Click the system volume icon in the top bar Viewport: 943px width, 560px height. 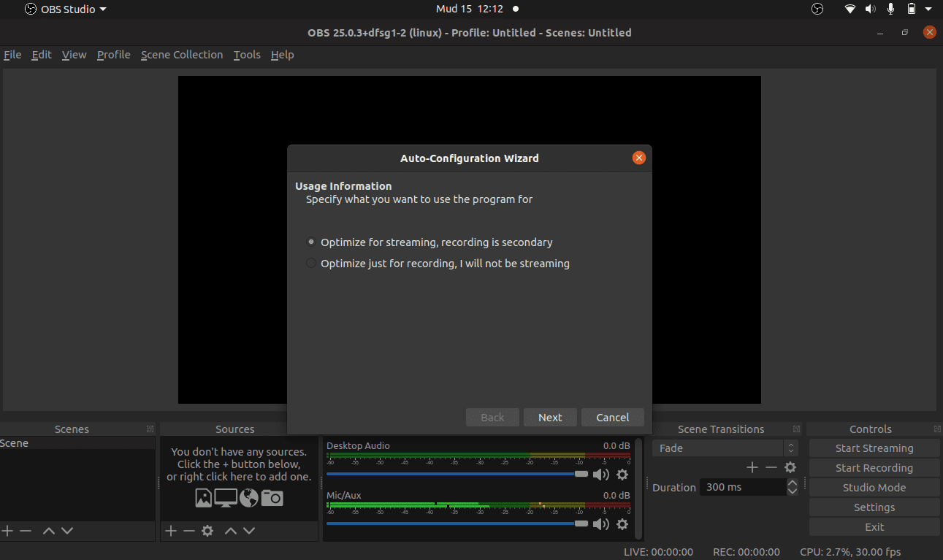coord(871,9)
